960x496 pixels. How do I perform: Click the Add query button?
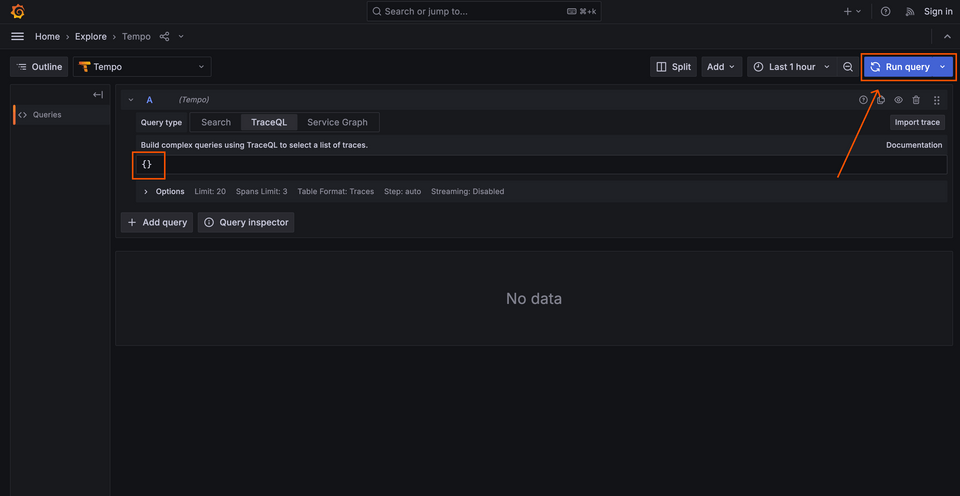[157, 222]
